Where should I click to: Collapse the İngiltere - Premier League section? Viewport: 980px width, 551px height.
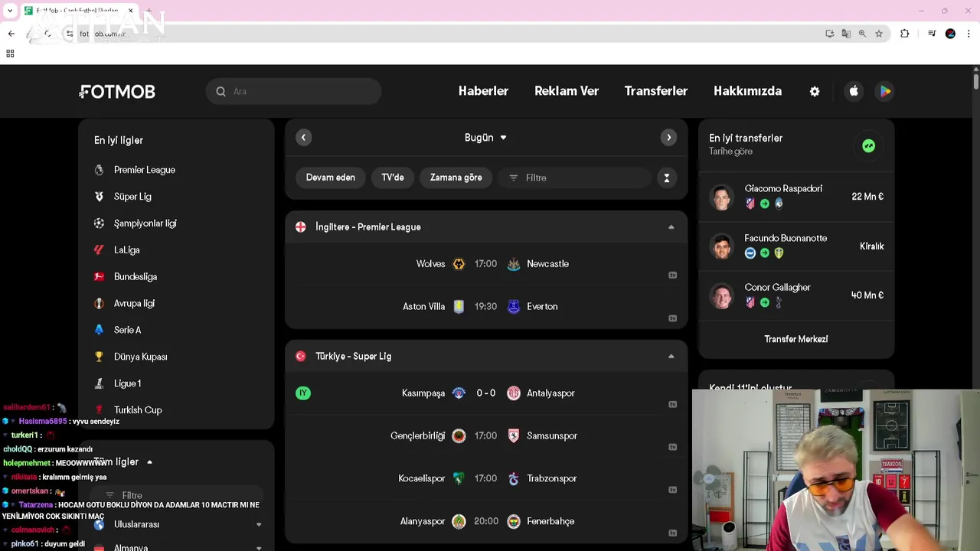coord(671,227)
